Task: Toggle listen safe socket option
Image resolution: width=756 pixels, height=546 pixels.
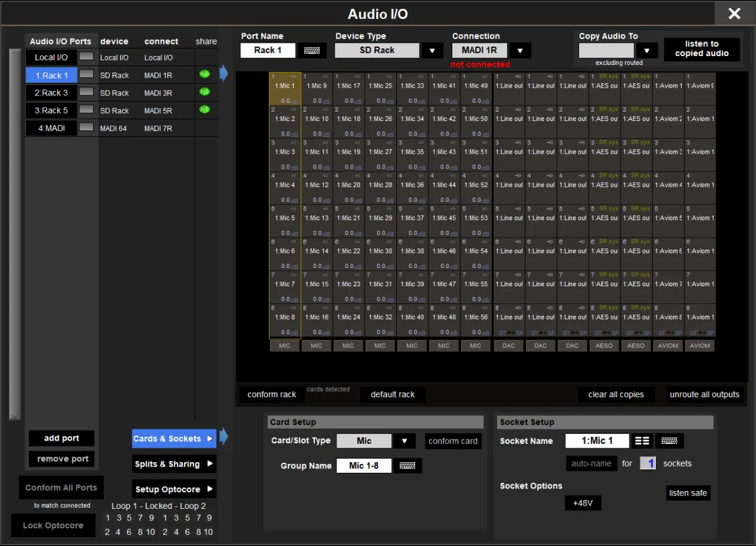Action: coord(688,493)
